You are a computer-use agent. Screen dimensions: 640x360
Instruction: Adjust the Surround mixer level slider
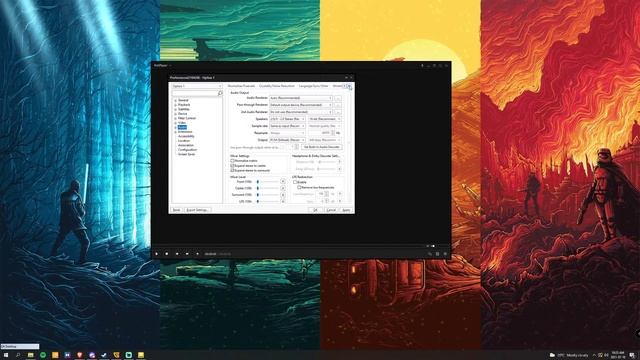pos(267,195)
